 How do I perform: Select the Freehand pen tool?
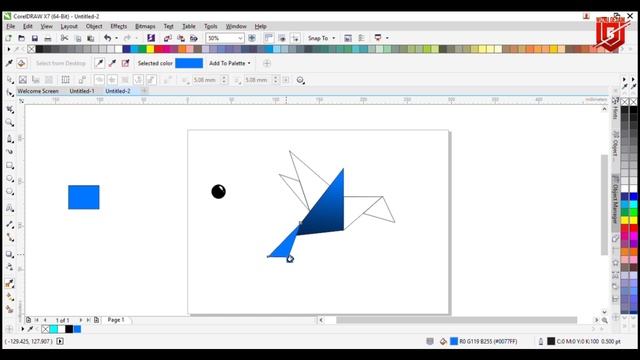[10, 139]
